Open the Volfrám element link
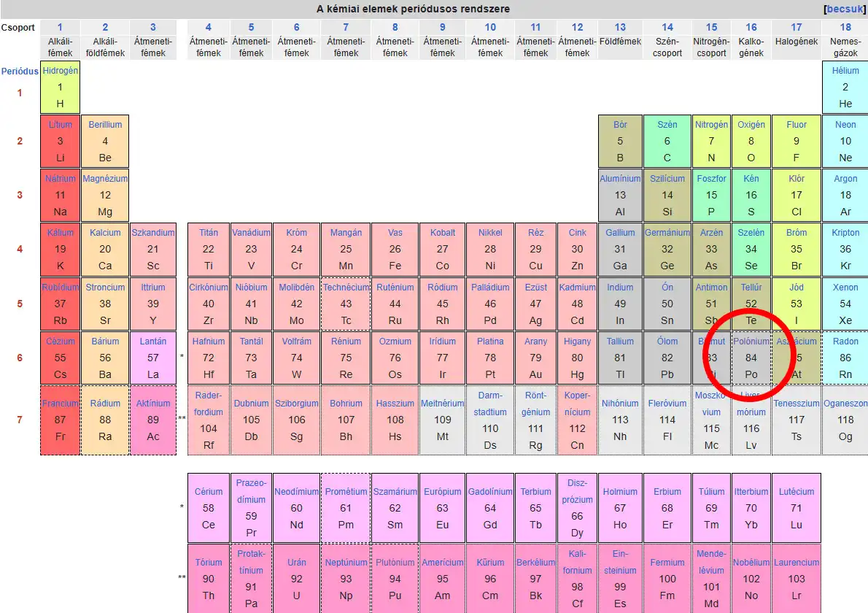868x613 pixels. coord(297,341)
